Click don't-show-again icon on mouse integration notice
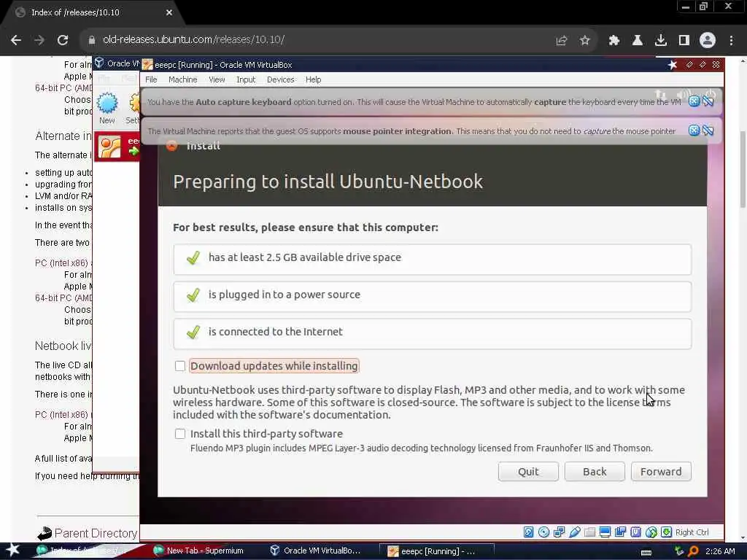 coord(708,131)
